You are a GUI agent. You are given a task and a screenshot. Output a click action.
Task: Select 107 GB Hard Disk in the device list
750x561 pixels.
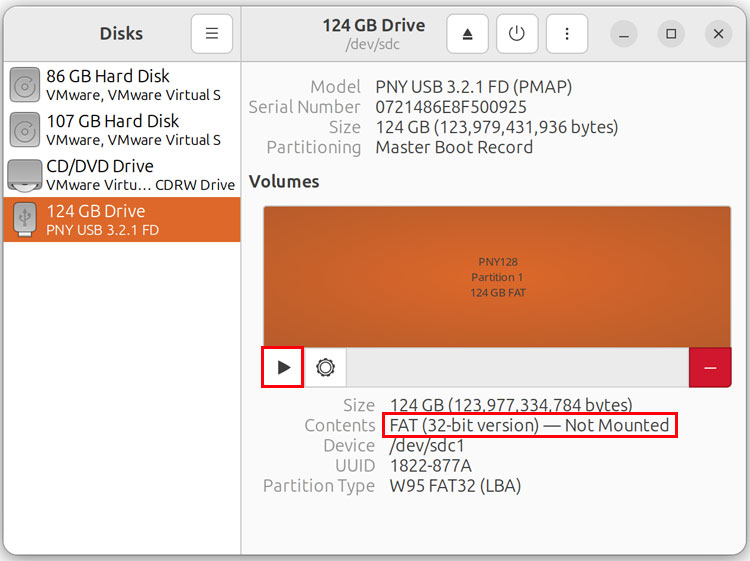pos(122,130)
